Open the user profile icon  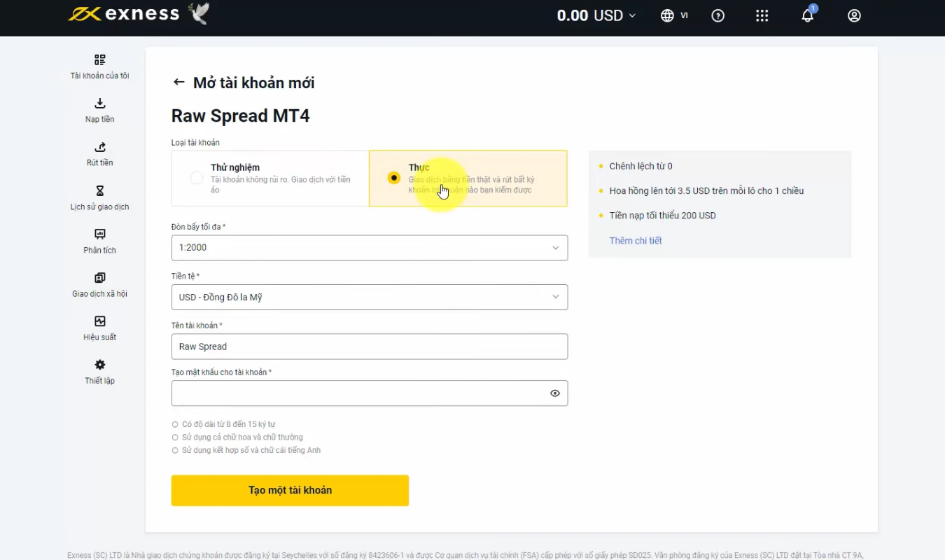click(x=854, y=15)
